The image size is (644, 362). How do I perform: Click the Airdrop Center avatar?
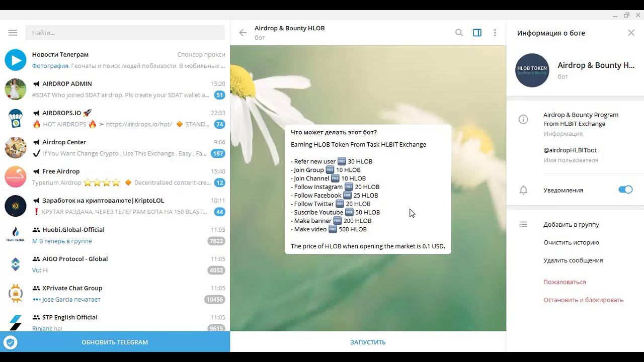16,147
